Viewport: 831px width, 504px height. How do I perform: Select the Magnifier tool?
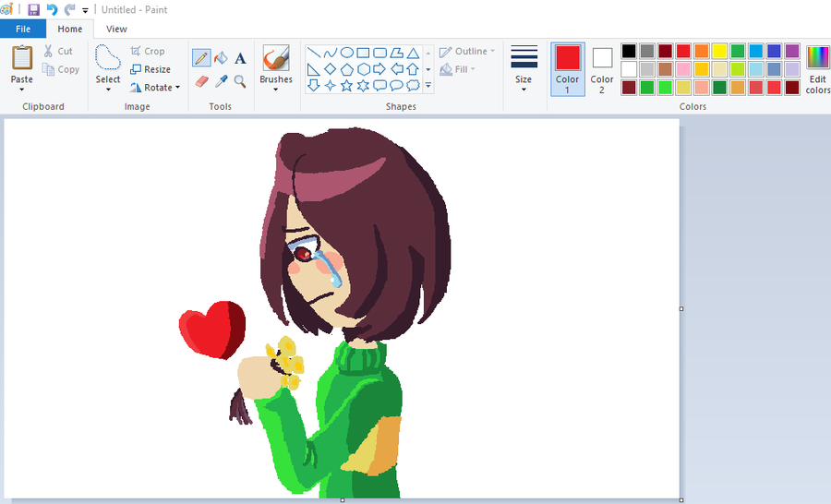coord(241,81)
